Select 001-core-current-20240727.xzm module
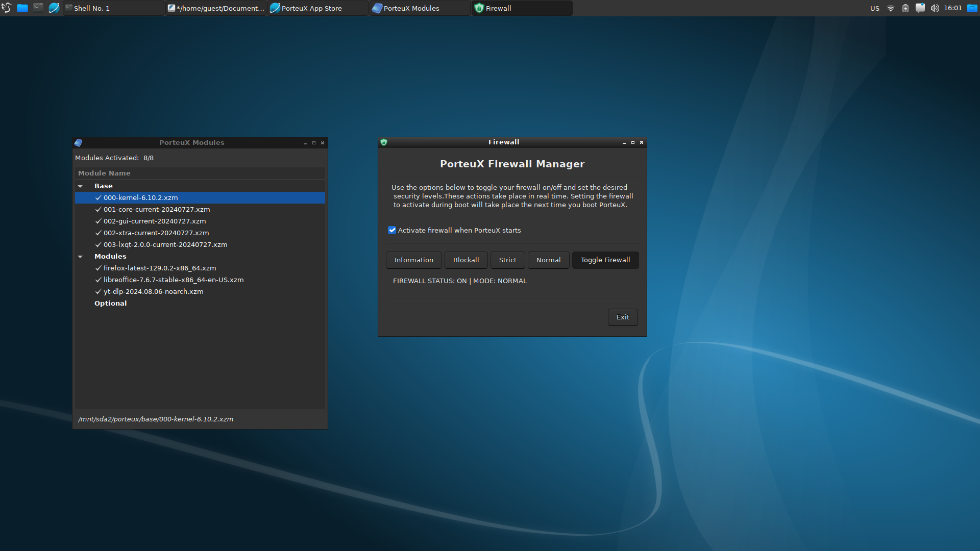 pos(200,210)
